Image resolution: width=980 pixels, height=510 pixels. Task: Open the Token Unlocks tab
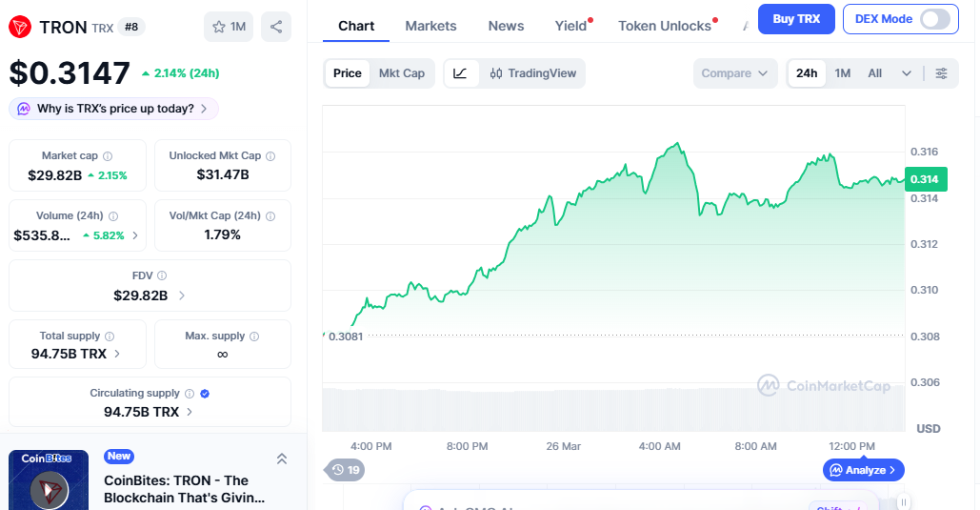pyautogui.click(x=666, y=27)
